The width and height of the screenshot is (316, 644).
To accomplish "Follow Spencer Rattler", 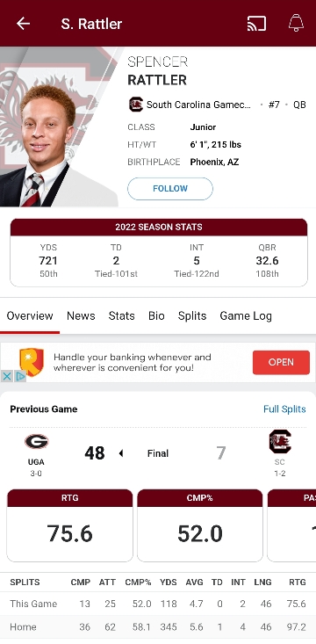I will coord(170,189).
